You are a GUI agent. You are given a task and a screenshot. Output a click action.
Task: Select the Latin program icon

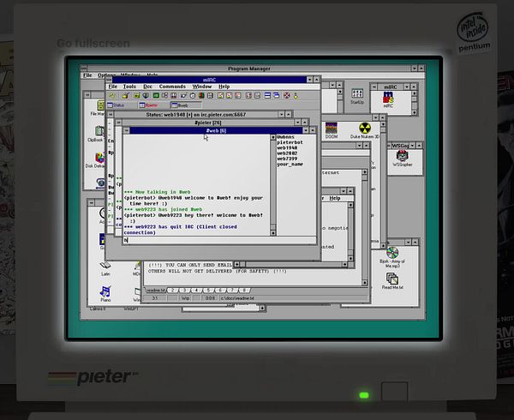[105, 268]
